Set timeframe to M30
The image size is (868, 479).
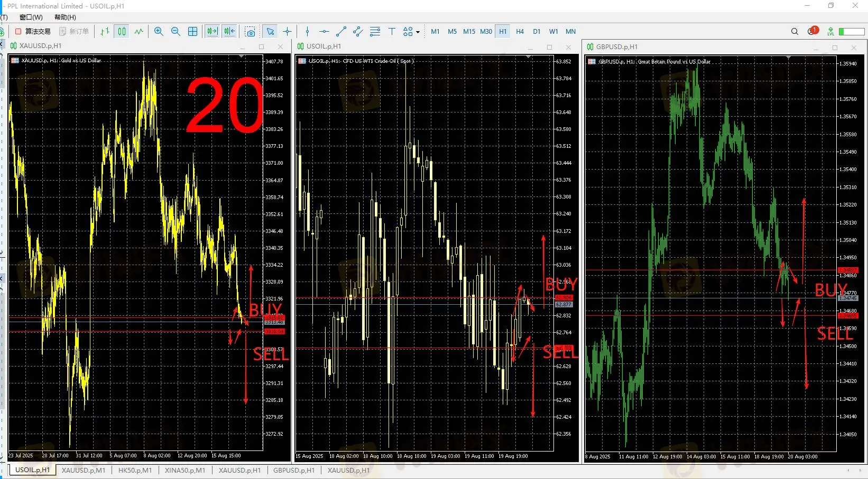486,32
